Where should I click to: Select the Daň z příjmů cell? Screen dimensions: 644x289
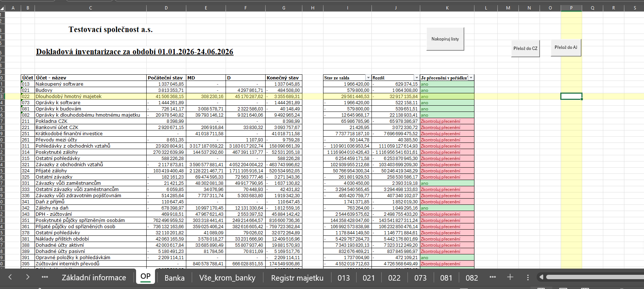coord(91,202)
